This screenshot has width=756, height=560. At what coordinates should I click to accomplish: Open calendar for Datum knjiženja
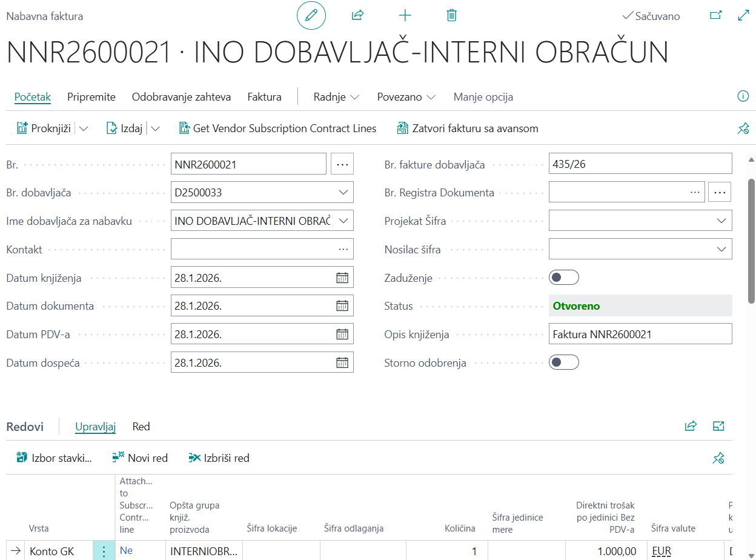pyautogui.click(x=342, y=278)
